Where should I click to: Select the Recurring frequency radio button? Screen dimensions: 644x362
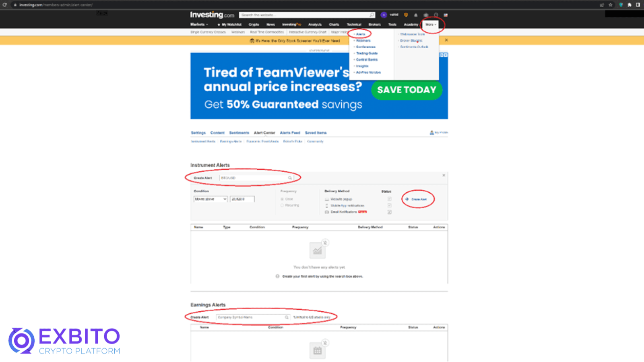(282, 205)
